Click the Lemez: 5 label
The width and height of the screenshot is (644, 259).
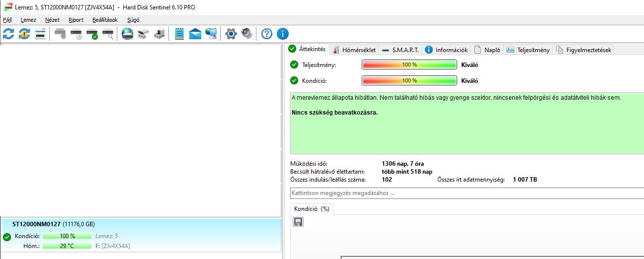coord(106,236)
